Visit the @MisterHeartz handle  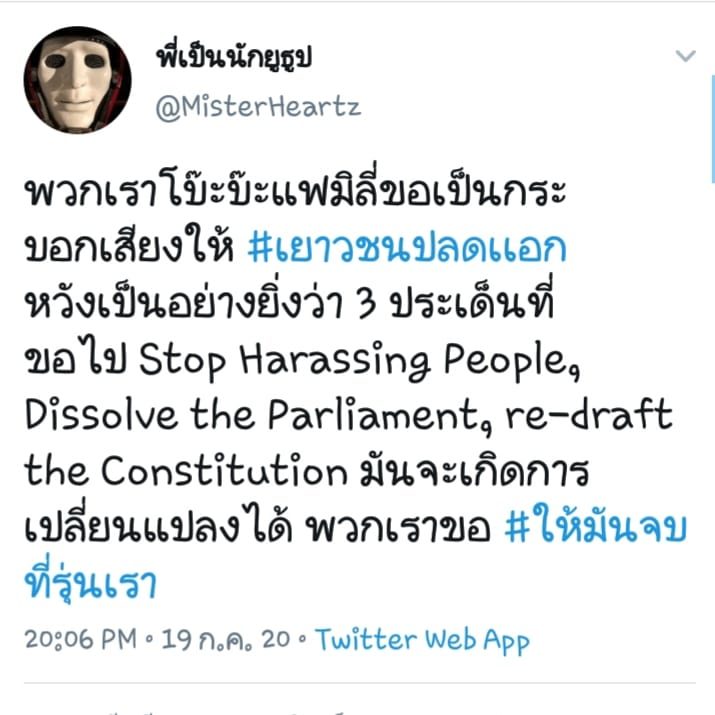coord(258,107)
